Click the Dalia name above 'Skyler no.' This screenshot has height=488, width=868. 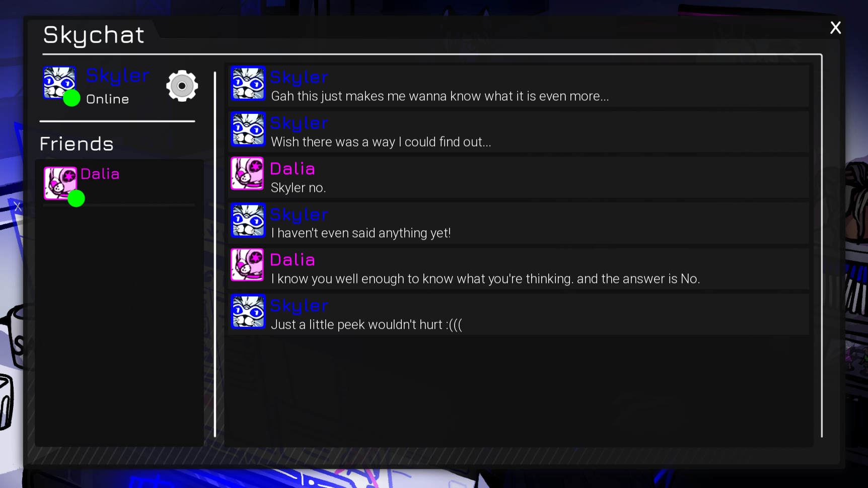pyautogui.click(x=293, y=169)
